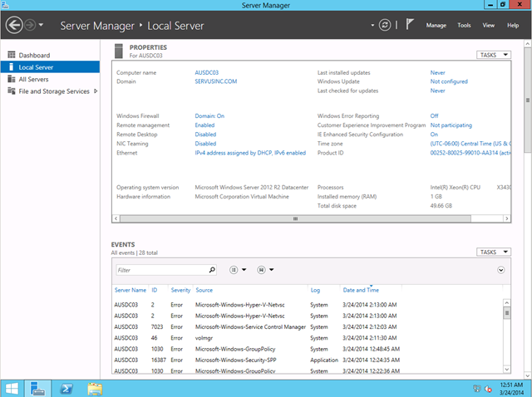Image resolution: width=532 pixels, height=397 pixels.
Task: Expand the events filter chevron button
Action: [500, 270]
